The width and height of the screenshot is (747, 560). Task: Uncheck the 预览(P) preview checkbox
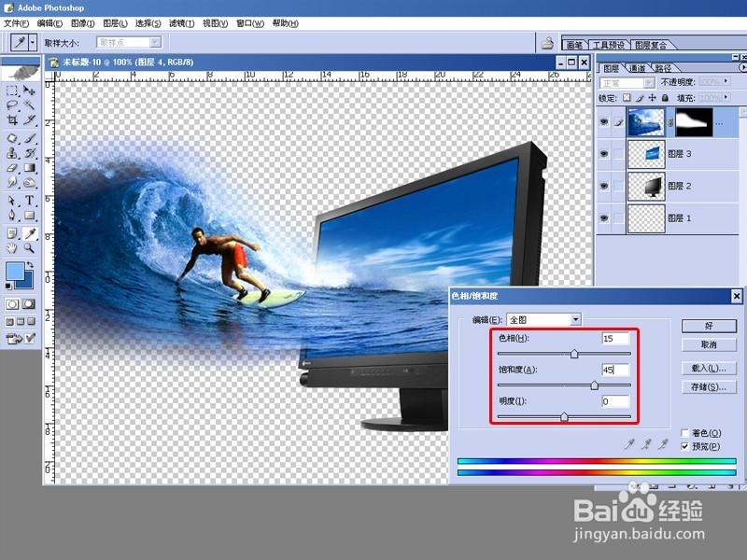tap(685, 446)
